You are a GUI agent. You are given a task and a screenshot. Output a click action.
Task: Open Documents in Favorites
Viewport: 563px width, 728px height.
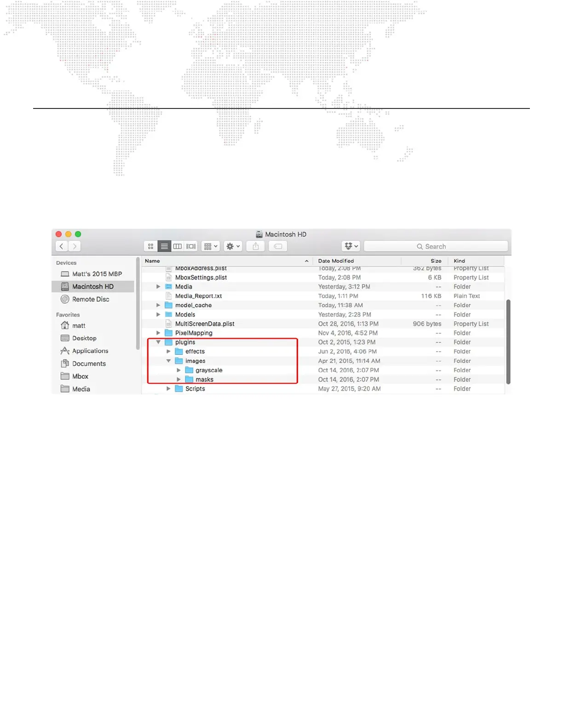93,364
